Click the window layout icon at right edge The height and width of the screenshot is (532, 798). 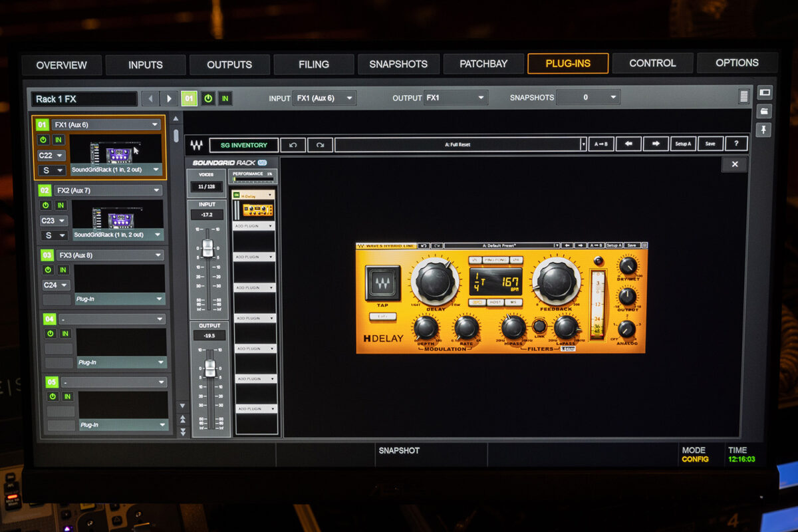click(764, 92)
